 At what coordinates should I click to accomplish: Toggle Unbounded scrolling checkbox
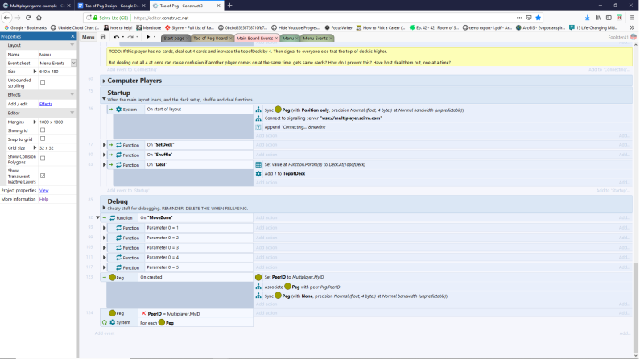[x=43, y=82]
